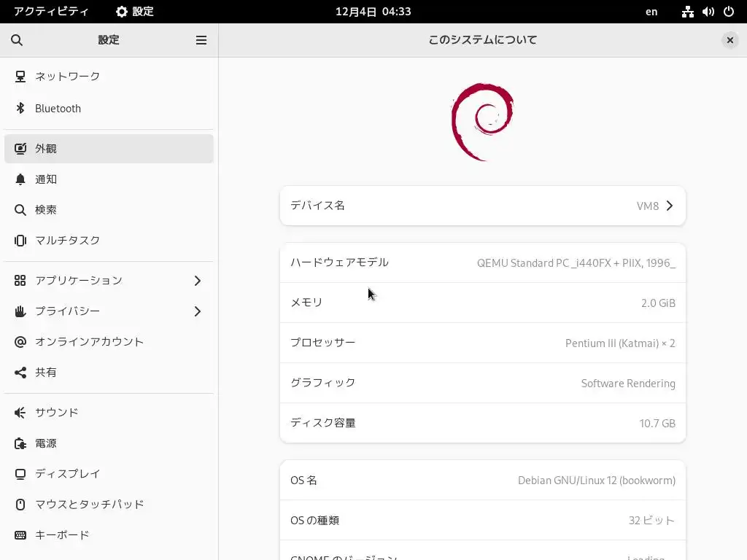Expand the プライバシー chevron

click(197, 311)
